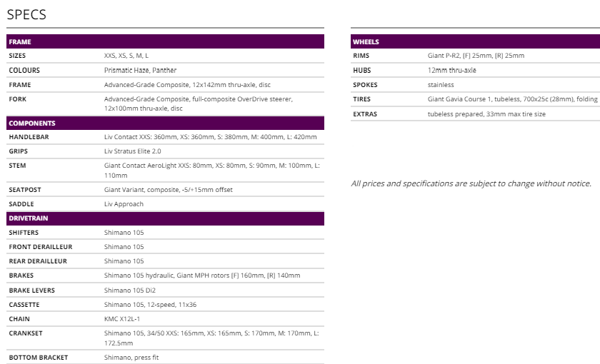Viewport: 600px width, 364px height.
Task: Select the FORK specification label
Action: pos(18,99)
